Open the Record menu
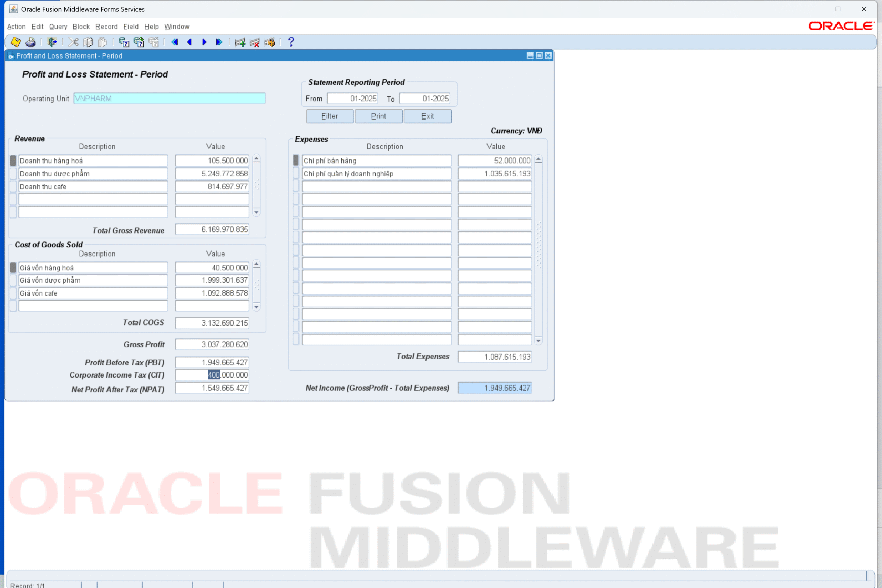The width and height of the screenshot is (882, 588). click(106, 27)
